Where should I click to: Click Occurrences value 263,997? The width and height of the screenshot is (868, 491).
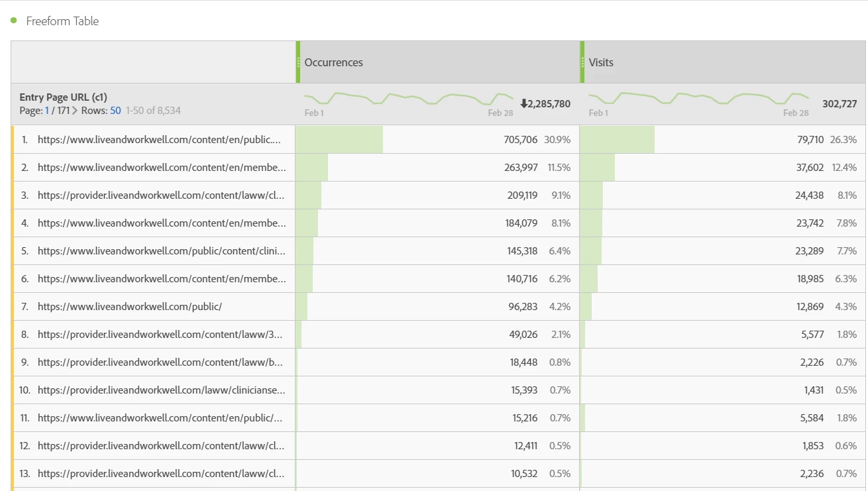pyautogui.click(x=521, y=168)
